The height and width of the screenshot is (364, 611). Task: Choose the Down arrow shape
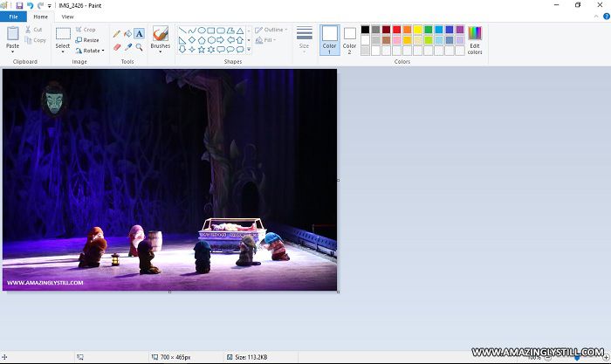(x=182, y=50)
